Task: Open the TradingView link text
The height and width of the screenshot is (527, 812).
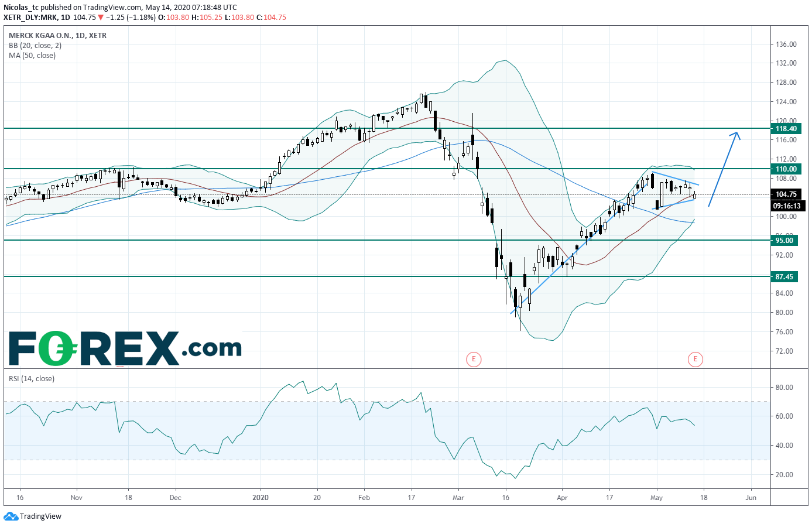Action: click(x=40, y=516)
